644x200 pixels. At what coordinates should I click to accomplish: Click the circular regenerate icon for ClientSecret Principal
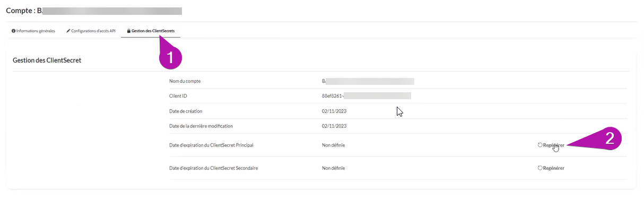point(539,145)
